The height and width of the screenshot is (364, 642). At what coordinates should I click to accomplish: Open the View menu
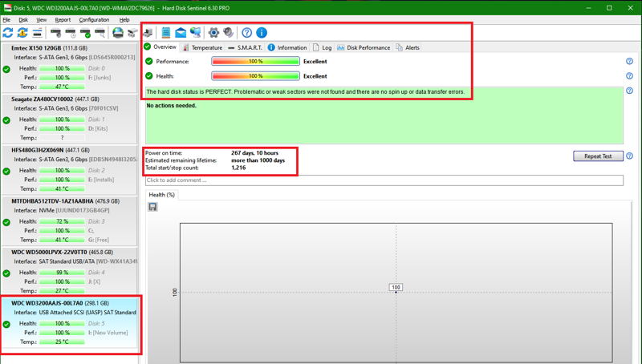[x=42, y=19]
